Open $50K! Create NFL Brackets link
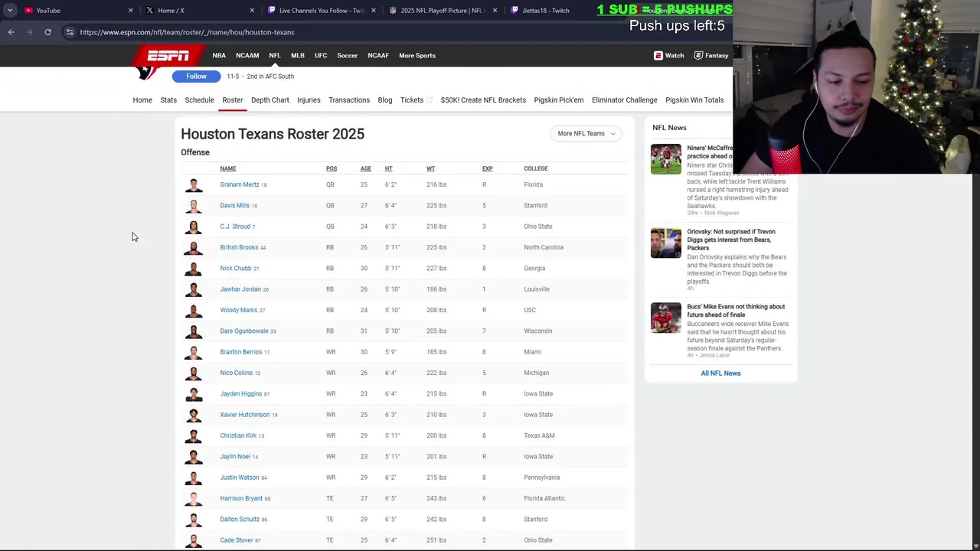Viewport: 980px width, 551px height. click(483, 99)
